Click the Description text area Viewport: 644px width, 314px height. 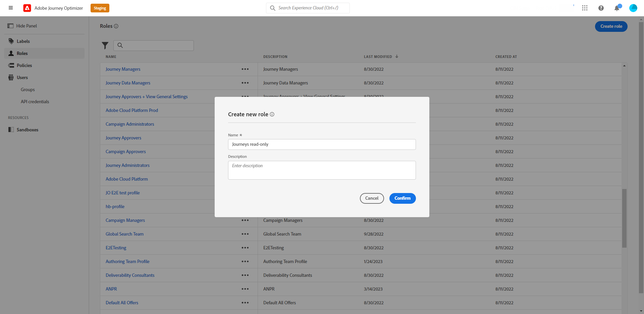[x=322, y=170]
